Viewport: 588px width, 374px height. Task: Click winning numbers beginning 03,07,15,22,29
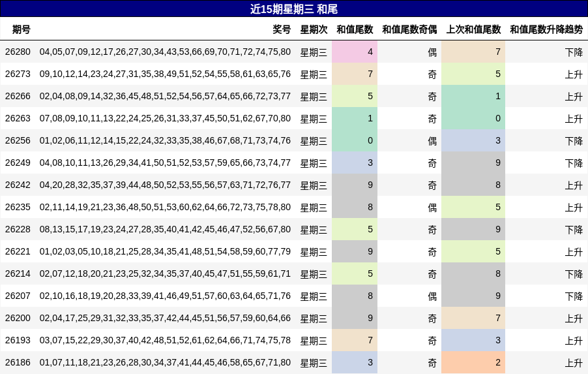click(165, 340)
